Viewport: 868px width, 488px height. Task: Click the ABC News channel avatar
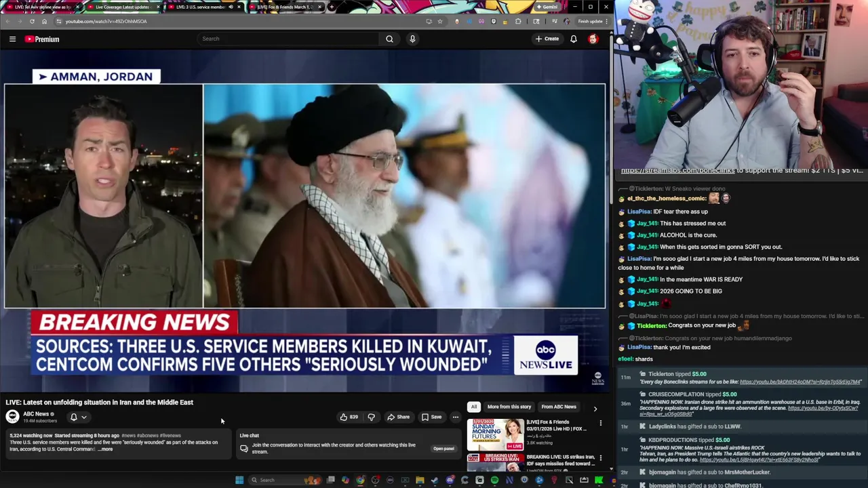click(x=12, y=416)
